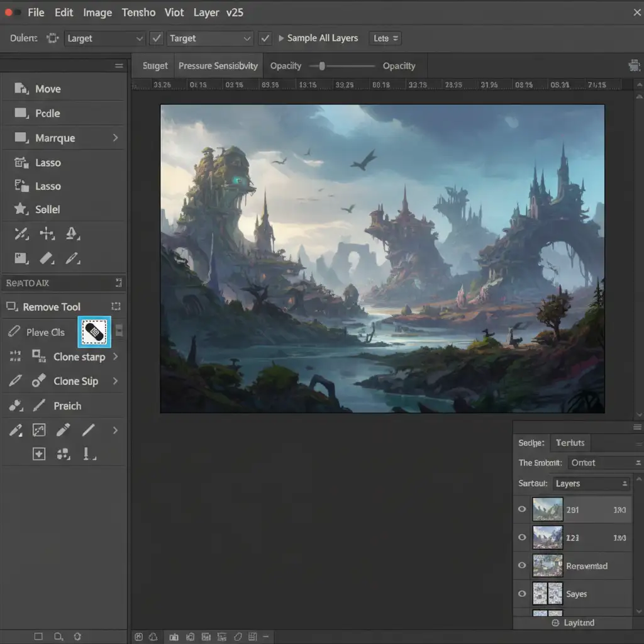Select the Move tool
Image resolution: width=644 pixels, height=644 pixels.
(x=47, y=89)
